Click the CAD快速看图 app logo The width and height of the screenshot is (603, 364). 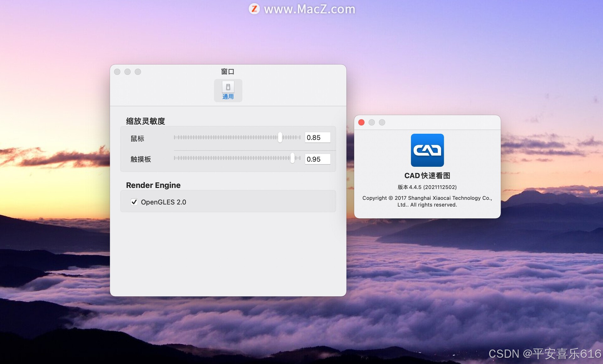(427, 150)
